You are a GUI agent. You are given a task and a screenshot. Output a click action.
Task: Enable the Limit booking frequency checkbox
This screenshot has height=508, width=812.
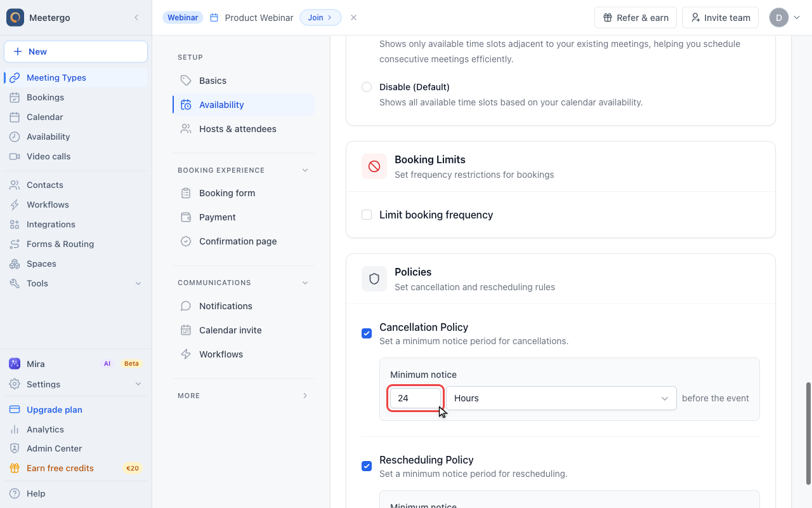[x=367, y=215]
